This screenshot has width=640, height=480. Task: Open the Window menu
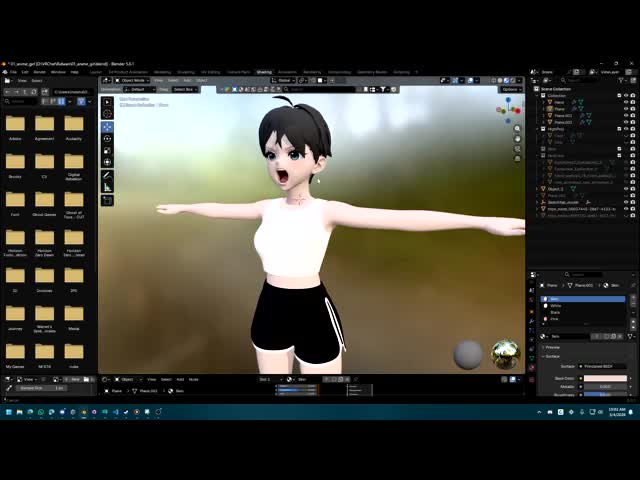(58, 72)
